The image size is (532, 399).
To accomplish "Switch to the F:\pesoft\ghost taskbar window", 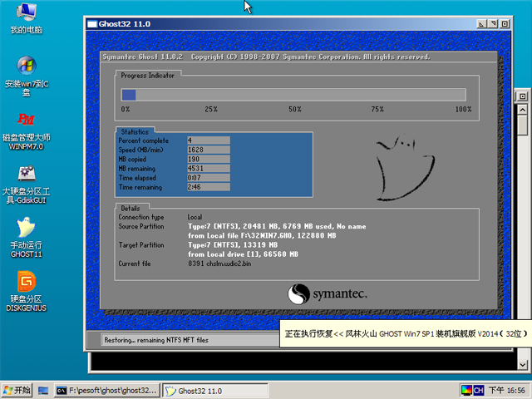I will (107, 391).
